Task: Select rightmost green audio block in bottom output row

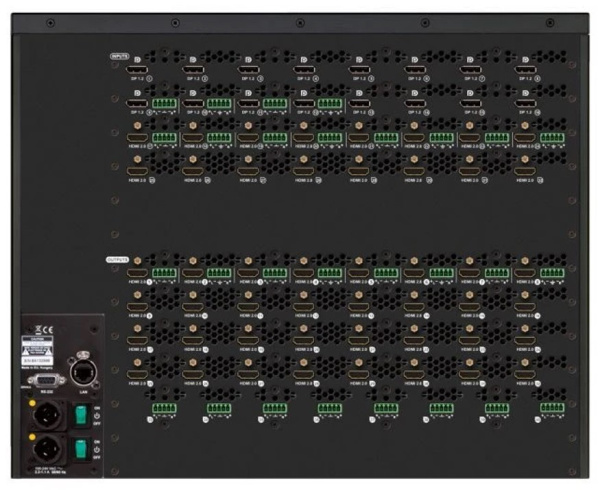Action: point(552,408)
